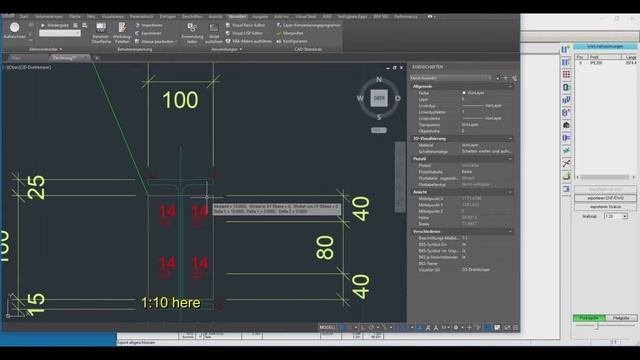Click horizontal scrollbar in right list
Image resolution: width=640 pixels, height=360 pixels.
click(605, 177)
